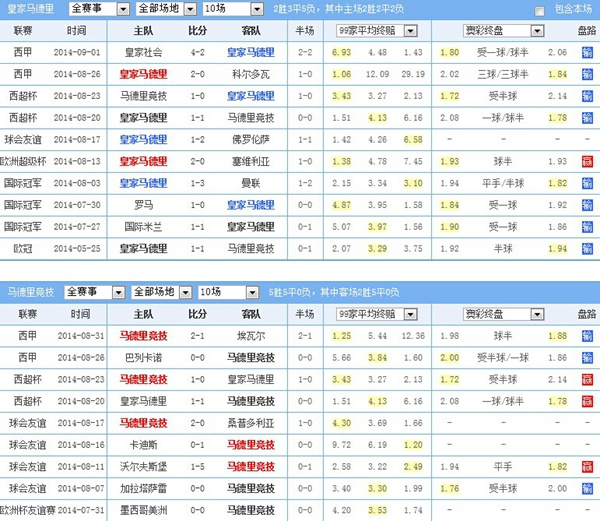Click league cell 欧洲杯友谊赛
The width and height of the screenshot is (600, 521).
[28, 510]
